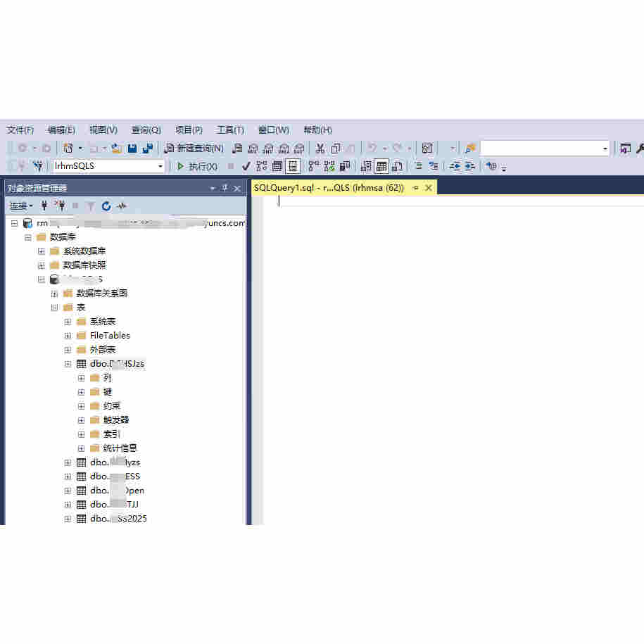
Task: Click the 新建查询(N) button
Action: 194,149
